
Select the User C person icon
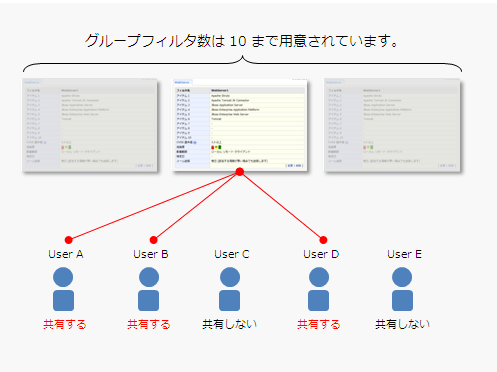(x=230, y=289)
